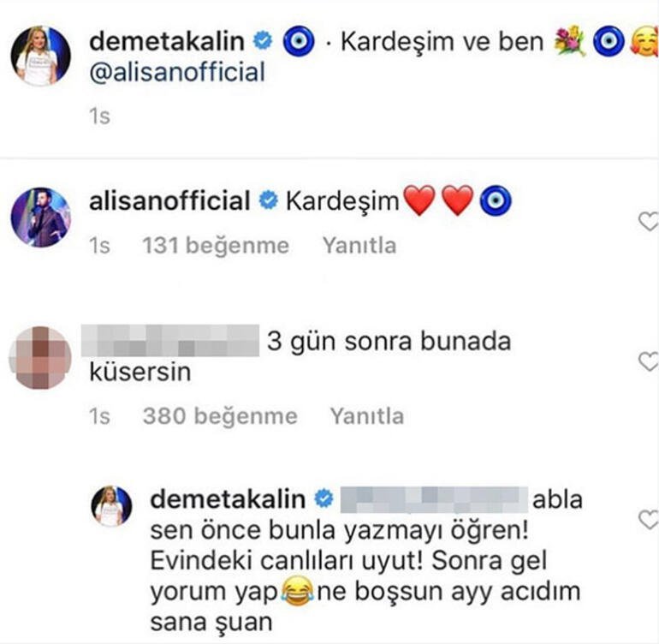The image size is (659, 644).
Task: Reply with Yanıtla under the küsersin comment
Action: 367,416
